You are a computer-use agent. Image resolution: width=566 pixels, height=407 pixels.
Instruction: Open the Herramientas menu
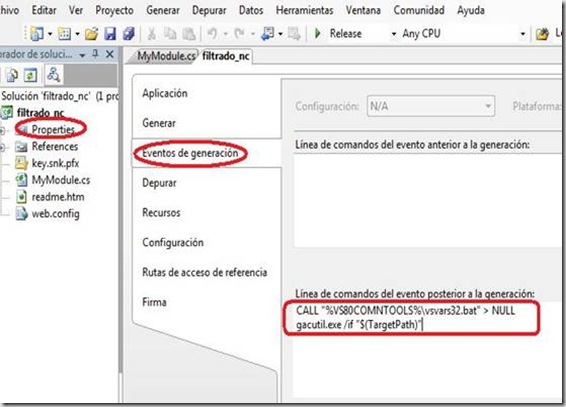304,10
